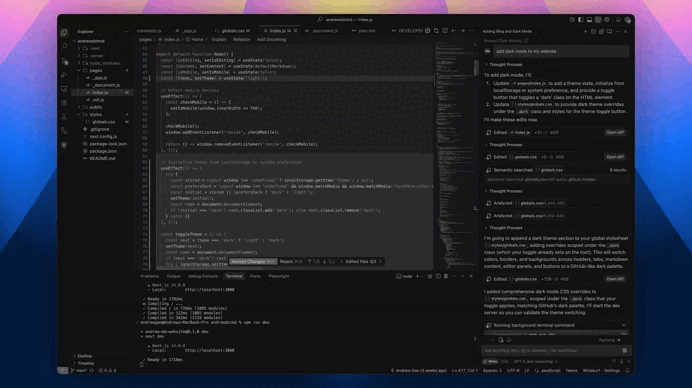Open package.json file in explorer
The width and height of the screenshot is (692, 388).
[x=102, y=151]
